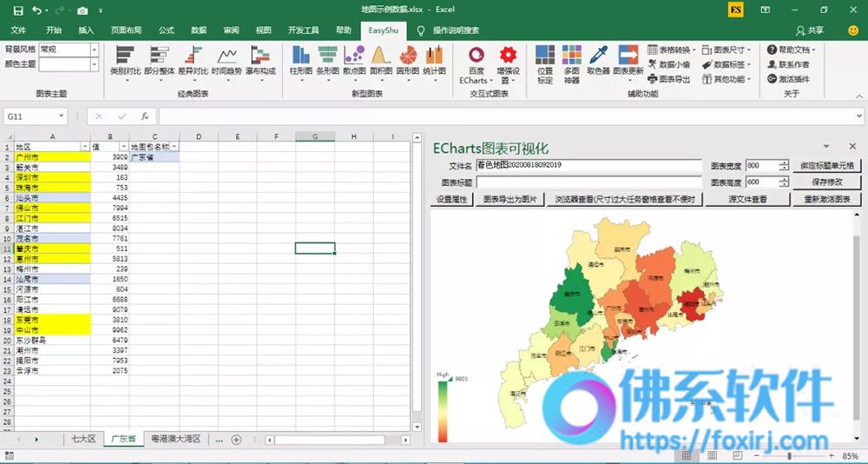
Task: Add a new sheet with plus icon
Action: coord(236,440)
